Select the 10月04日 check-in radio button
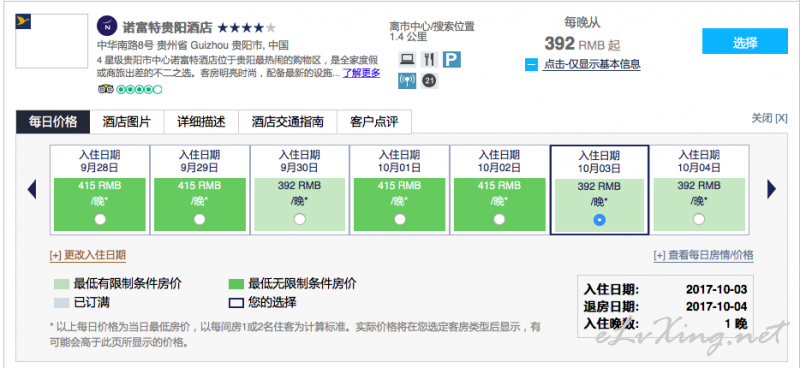800x368 pixels. click(x=699, y=219)
